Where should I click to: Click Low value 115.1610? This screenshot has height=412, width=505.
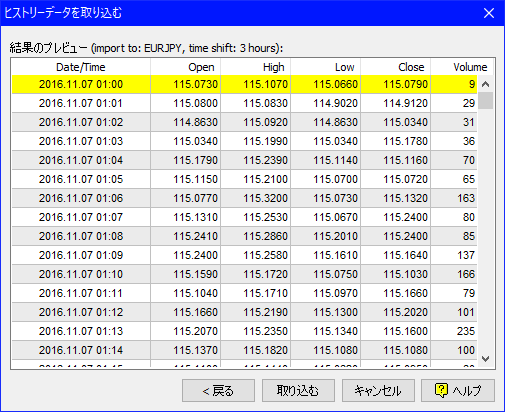(335, 255)
